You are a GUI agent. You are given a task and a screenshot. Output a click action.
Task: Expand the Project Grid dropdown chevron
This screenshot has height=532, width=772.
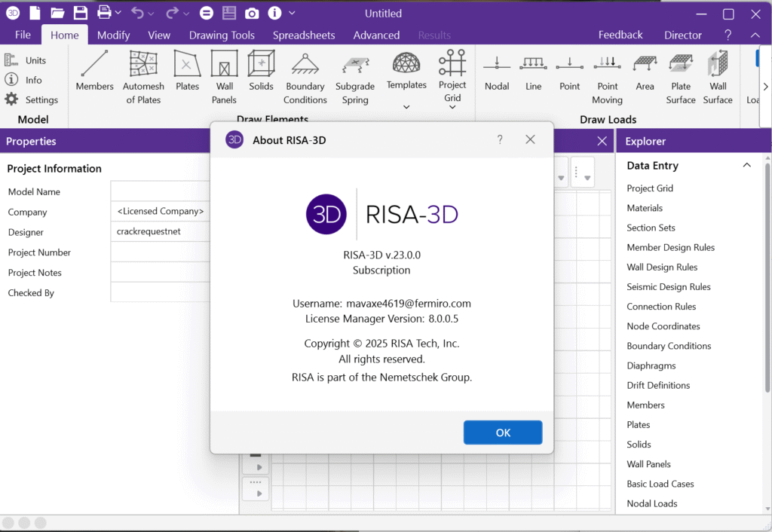pos(452,107)
